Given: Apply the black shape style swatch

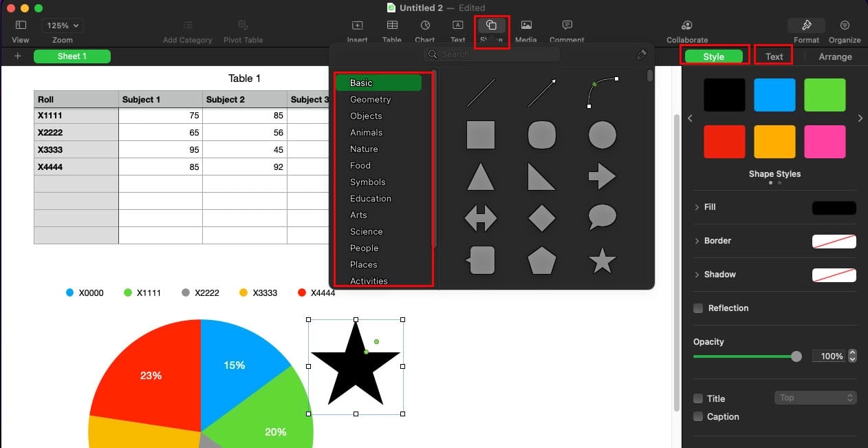Looking at the screenshot, I should (724, 95).
